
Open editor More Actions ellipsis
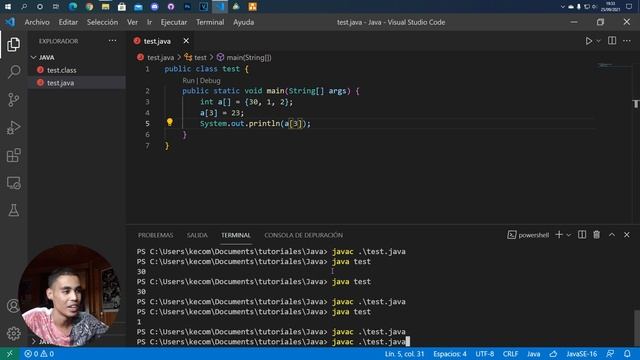[x=627, y=41]
